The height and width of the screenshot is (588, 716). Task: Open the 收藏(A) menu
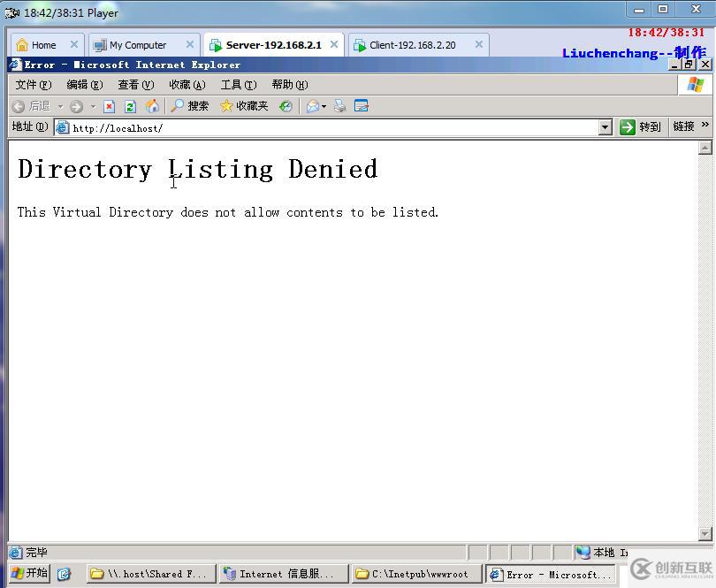tap(187, 85)
